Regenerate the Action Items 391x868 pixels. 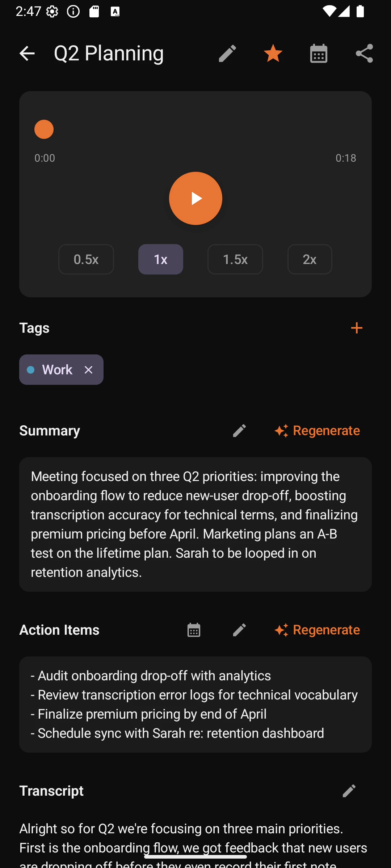click(318, 630)
